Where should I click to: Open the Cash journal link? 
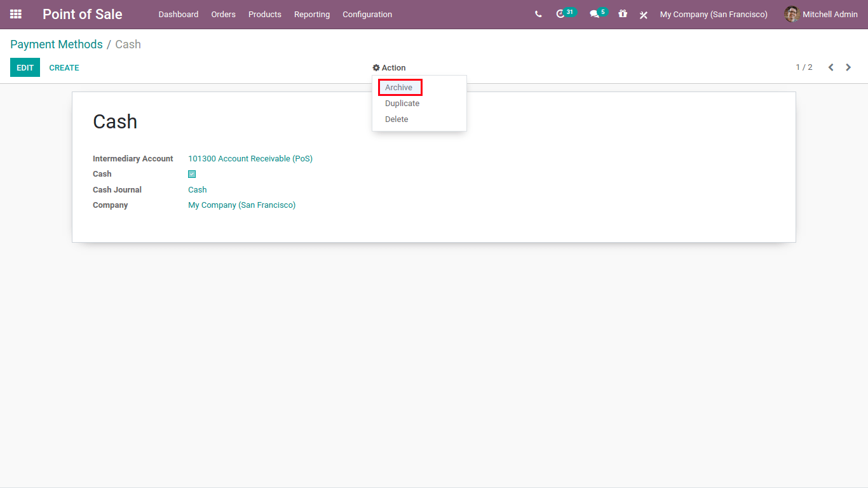tap(198, 190)
